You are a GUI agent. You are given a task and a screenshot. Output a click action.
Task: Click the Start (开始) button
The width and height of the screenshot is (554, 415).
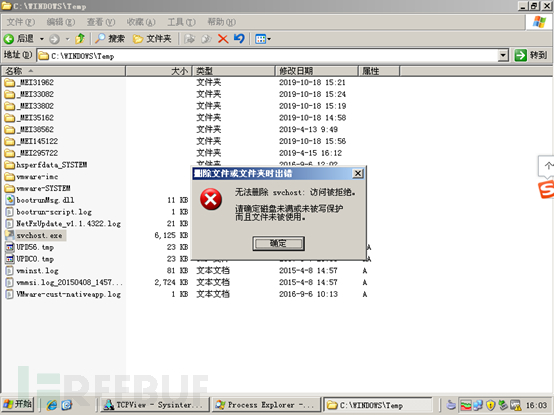(18, 404)
